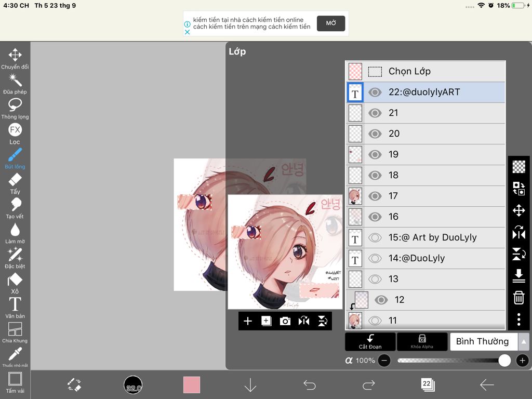Screen dimensions: 532x399
Task: Open the three-dot more options menu
Action: (519, 320)
